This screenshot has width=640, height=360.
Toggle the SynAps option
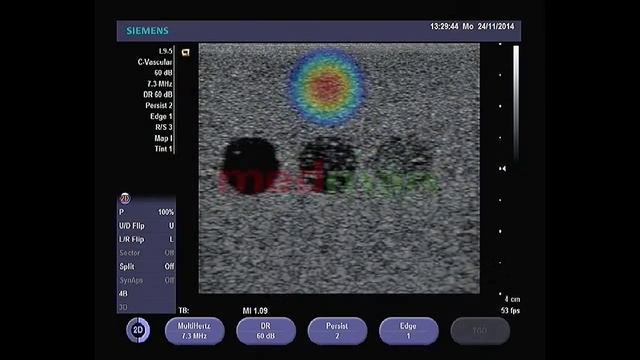[146, 280]
